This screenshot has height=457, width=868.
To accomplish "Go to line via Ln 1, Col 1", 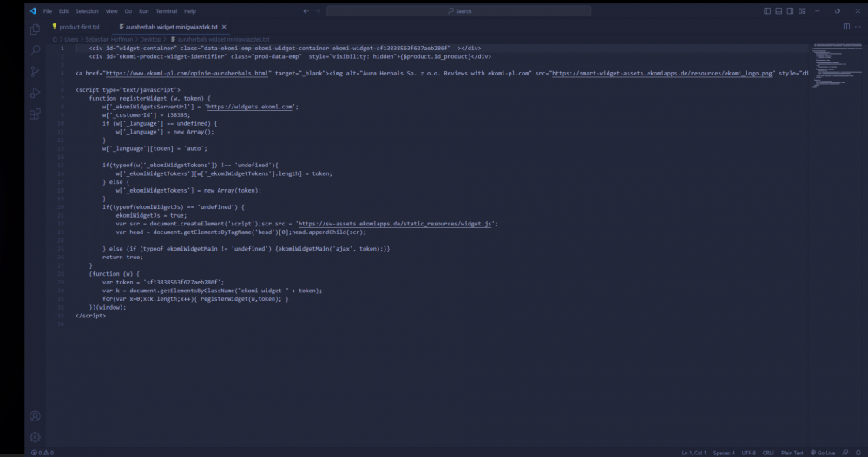I will [694, 453].
